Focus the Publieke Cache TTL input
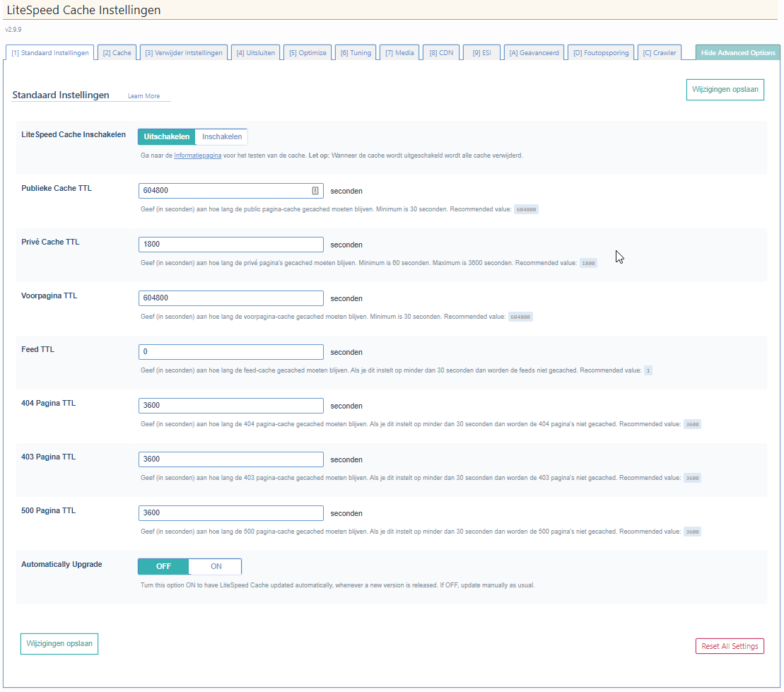This screenshot has height=692, width=784. 231,191
